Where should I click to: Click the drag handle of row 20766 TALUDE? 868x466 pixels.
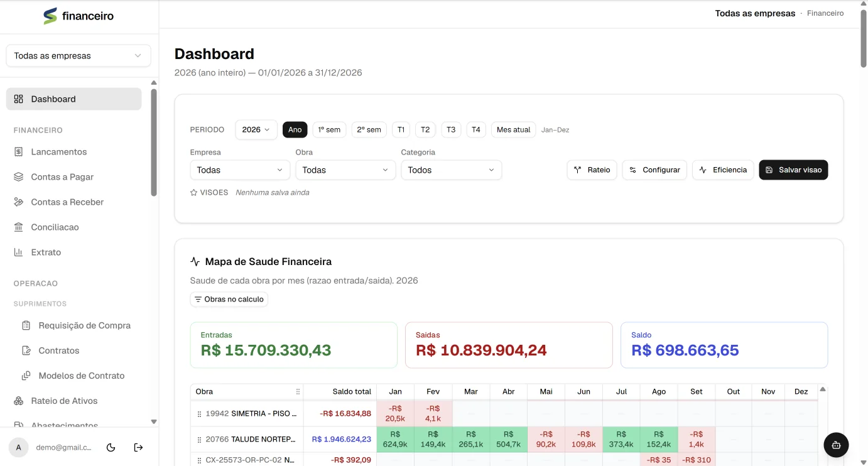coord(200,440)
